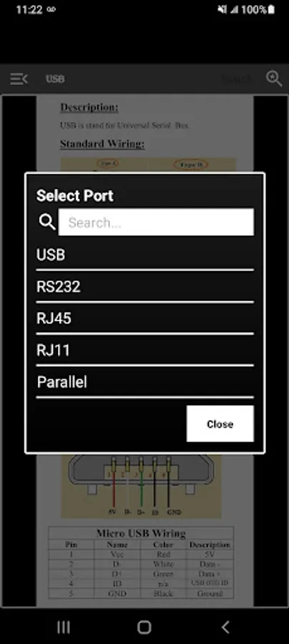This screenshot has height=644, width=289.
Task: Pick RJ11 from the port list
Action: click(145, 351)
